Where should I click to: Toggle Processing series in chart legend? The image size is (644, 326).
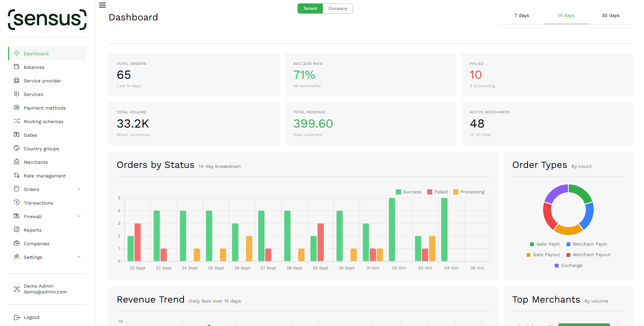pos(469,192)
